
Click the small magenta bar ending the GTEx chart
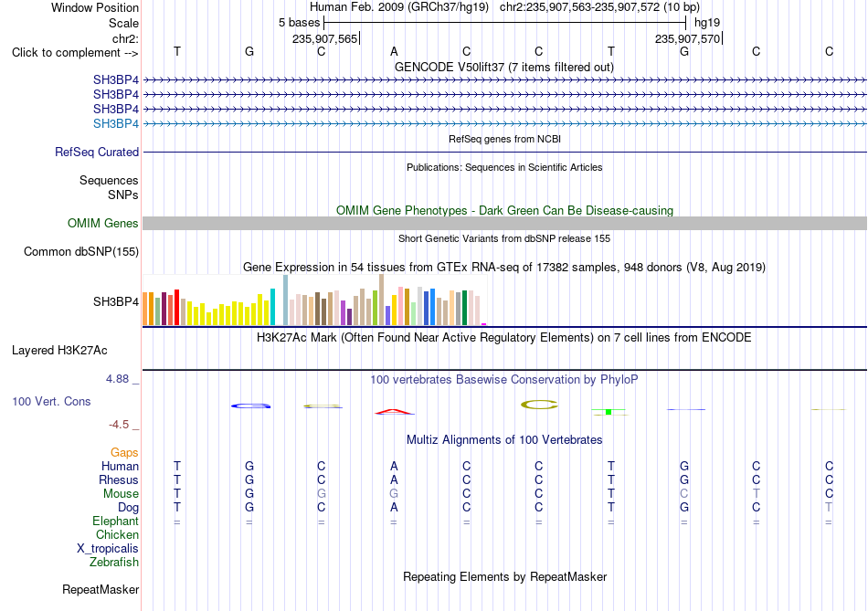484,323
